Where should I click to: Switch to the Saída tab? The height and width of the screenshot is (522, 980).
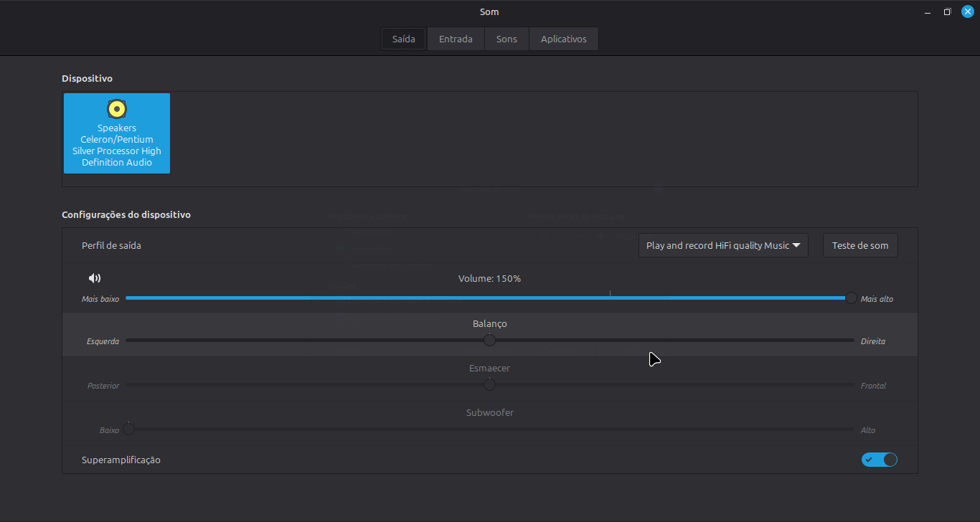(x=404, y=39)
